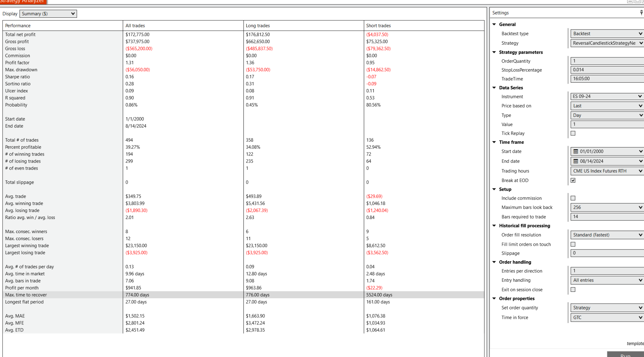
Task: Open the End date calendar picker icon
Action: (576, 161)
